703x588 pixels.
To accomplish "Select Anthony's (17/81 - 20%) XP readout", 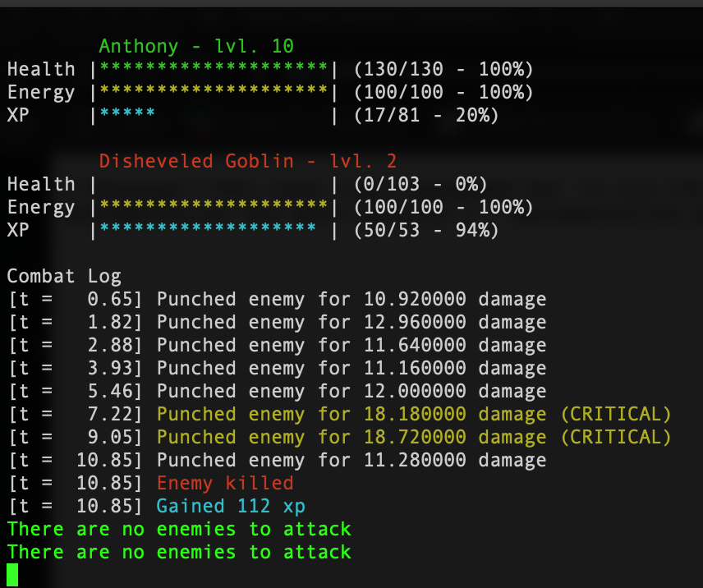I will 426,116.
